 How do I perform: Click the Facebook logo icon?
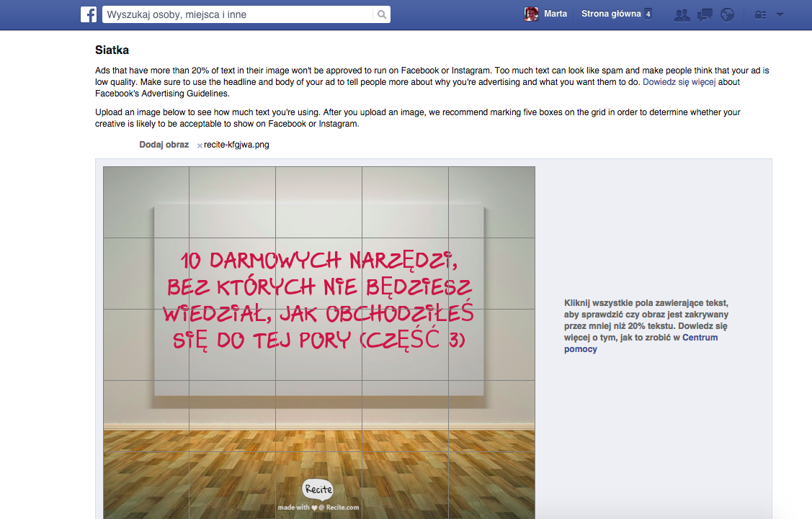(89, 14)
